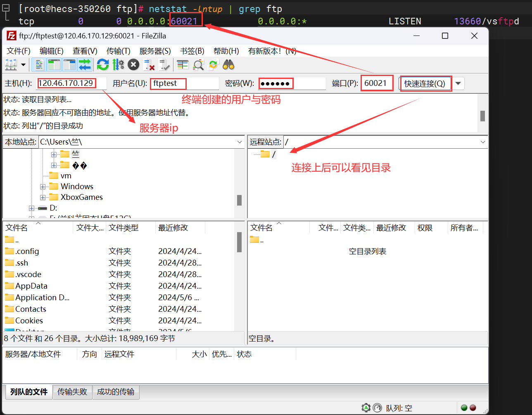Viewport: 532px width, 415px height.
Task: Open the 帮助(H) menu
Action: [x=226, y=51]
